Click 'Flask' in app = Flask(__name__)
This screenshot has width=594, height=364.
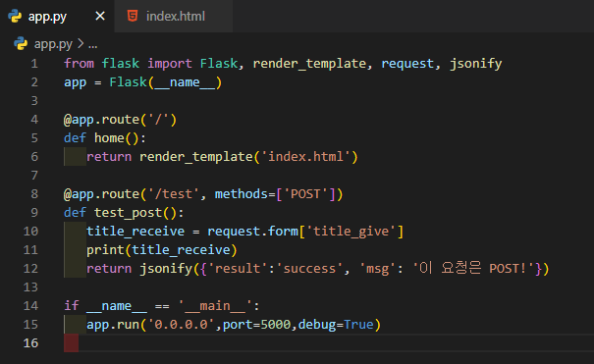(128, 82)
